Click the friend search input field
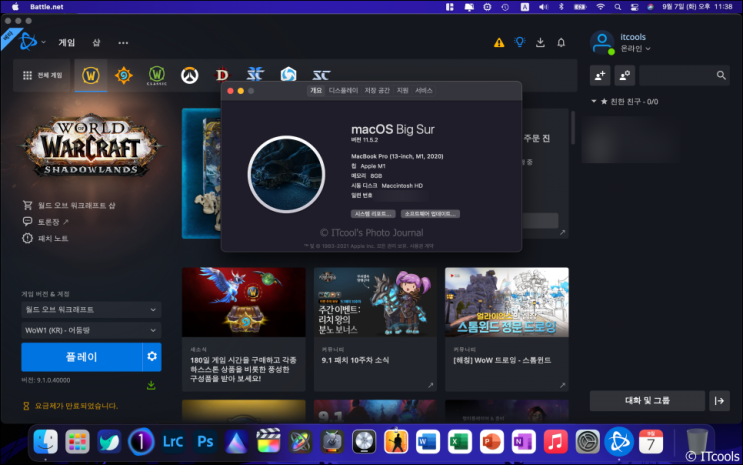743x465 pixels. [x=684, y=75]
